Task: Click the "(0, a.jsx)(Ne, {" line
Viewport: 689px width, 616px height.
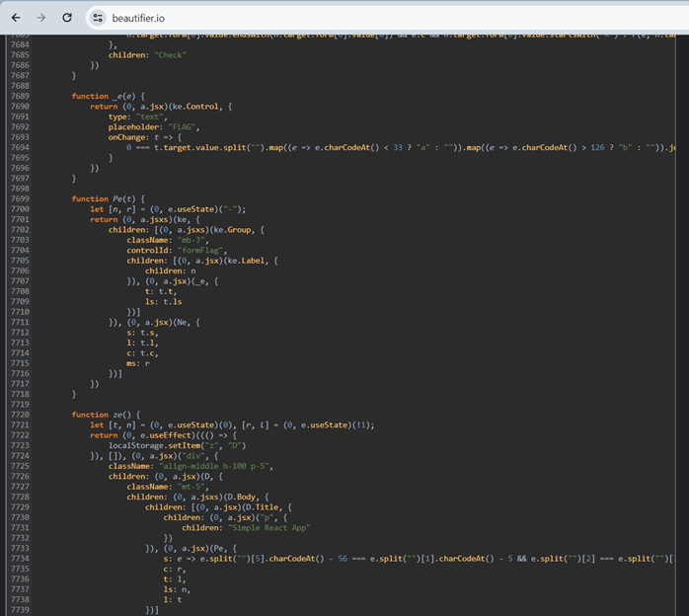Action: (155, 322)
